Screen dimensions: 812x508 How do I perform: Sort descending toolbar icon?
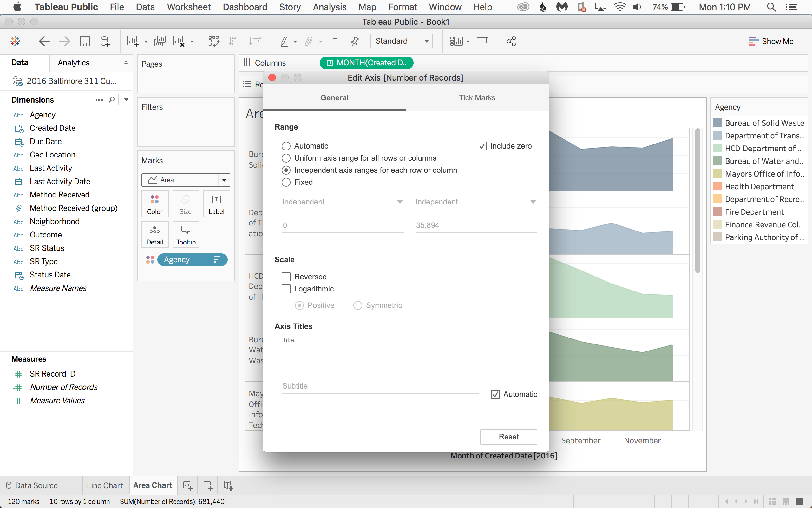pyautogui.click(x=255, y=41)
